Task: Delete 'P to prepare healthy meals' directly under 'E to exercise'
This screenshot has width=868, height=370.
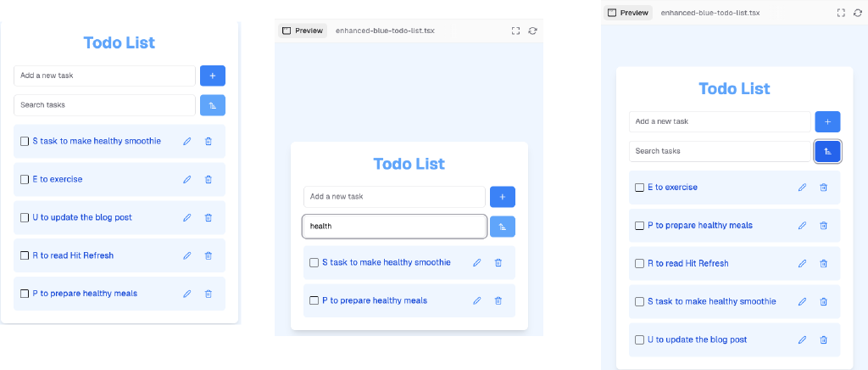Action: click(x=823, y=226)
